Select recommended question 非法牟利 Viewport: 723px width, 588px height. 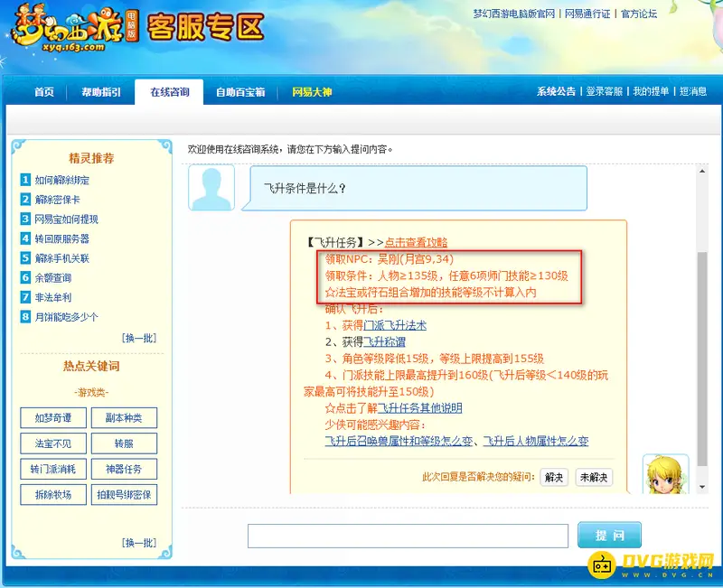(x=53, y=298)
